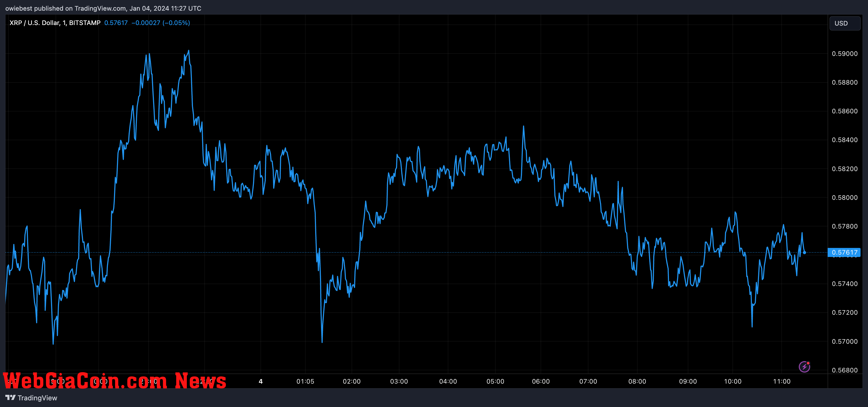This screenshot has width=868, height=407.
Task: Click the last price value 0.57617 in header
Action: pos(116,23)
